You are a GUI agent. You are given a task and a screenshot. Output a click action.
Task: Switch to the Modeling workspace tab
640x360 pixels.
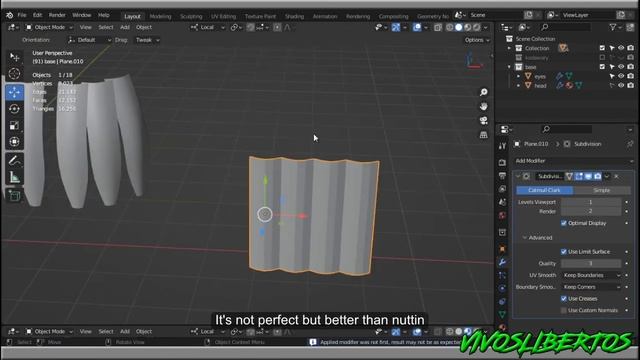(160, 16)
